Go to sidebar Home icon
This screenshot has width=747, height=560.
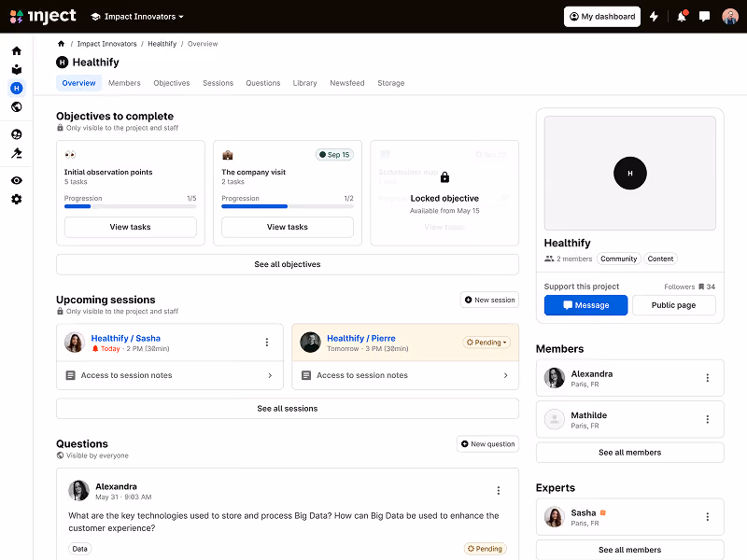17,51
